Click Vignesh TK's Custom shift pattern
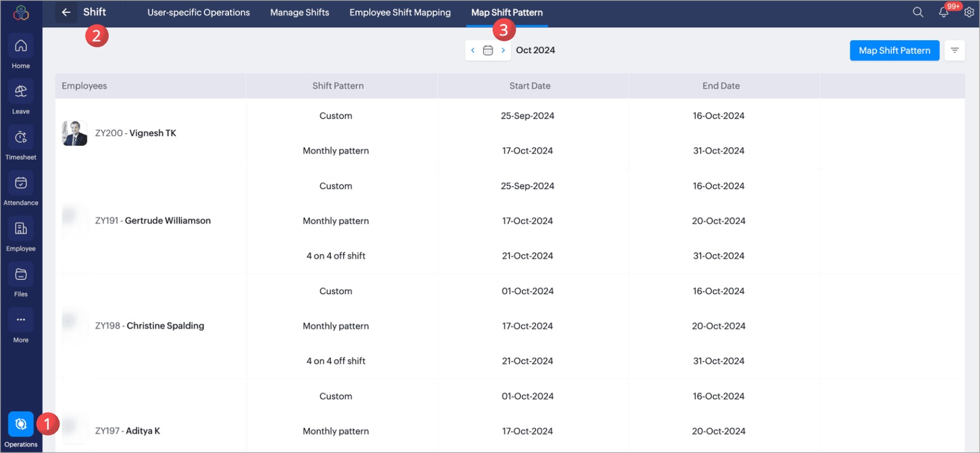Viewport: 980px width, 453px height. 336,116
